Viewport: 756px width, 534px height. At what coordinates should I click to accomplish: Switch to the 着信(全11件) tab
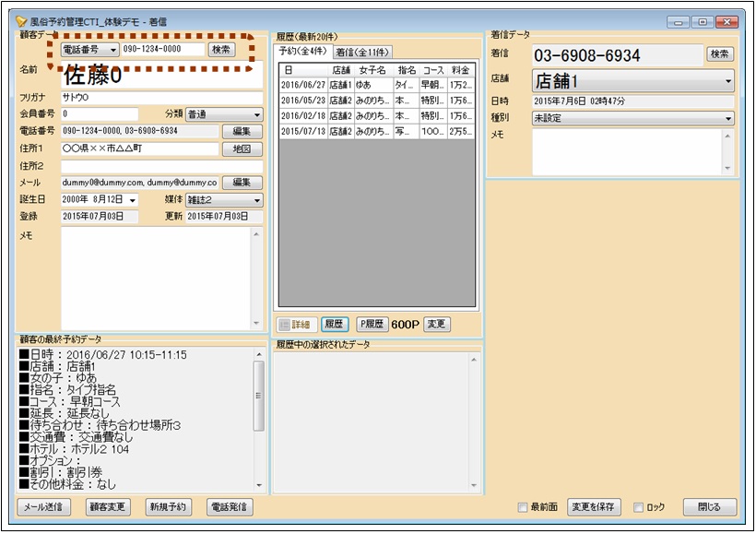[362, 52]
